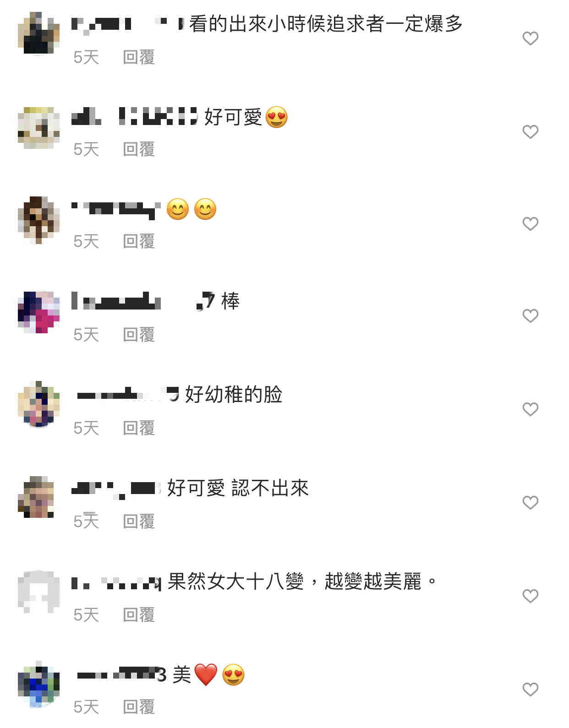Reply to the 追求者一定爆多 comment

[139, 57]
